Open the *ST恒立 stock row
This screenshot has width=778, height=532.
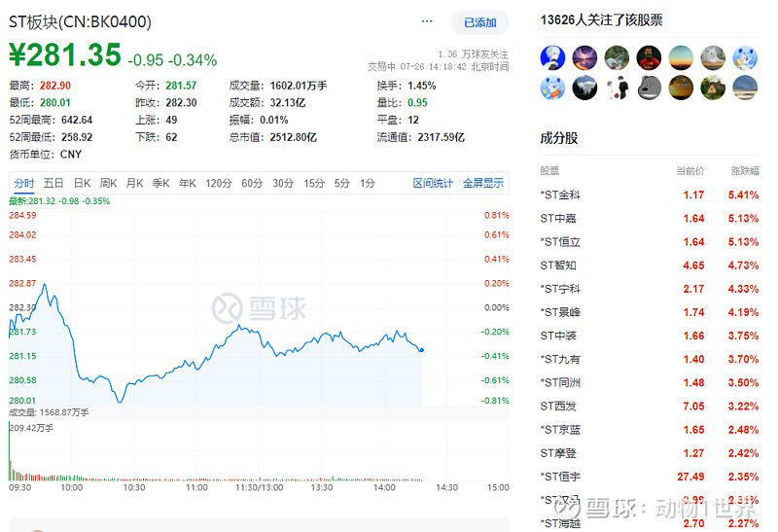650,242
